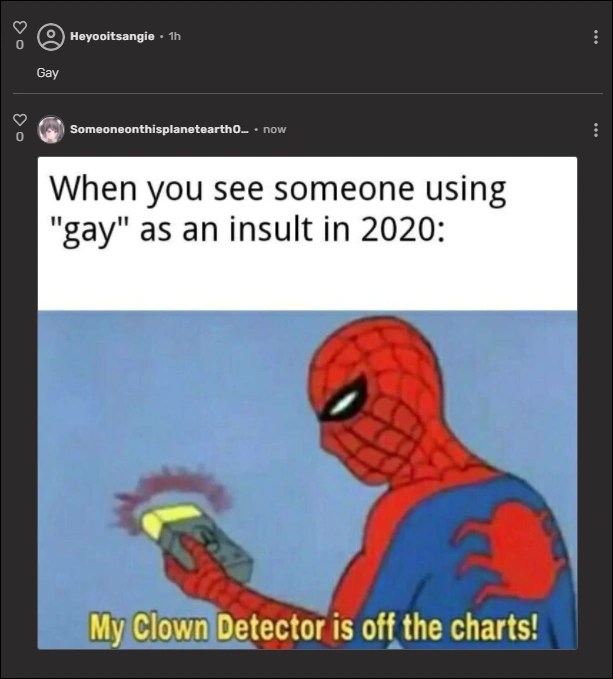Select the 'Gay' comment text
This screenshot has width=613, height=679.
48,73
